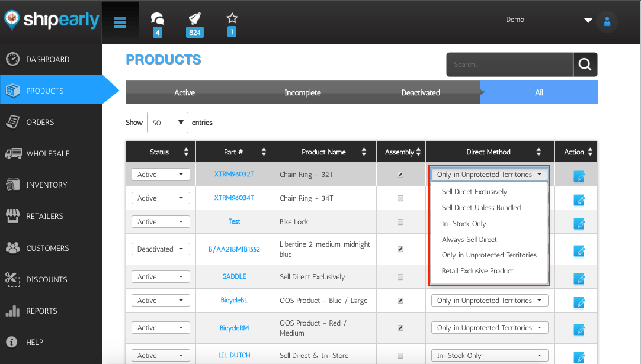Check Assembly for Bike Lock row
This screenshot has height=364, width=641.
[x=400, y=221]
